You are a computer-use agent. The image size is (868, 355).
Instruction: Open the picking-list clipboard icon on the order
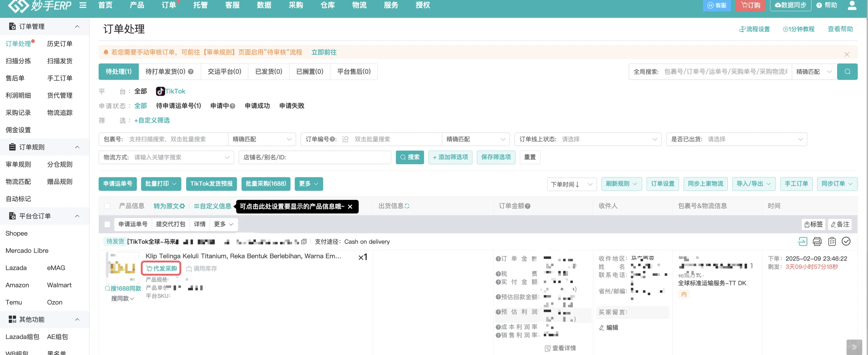point(832,241)
